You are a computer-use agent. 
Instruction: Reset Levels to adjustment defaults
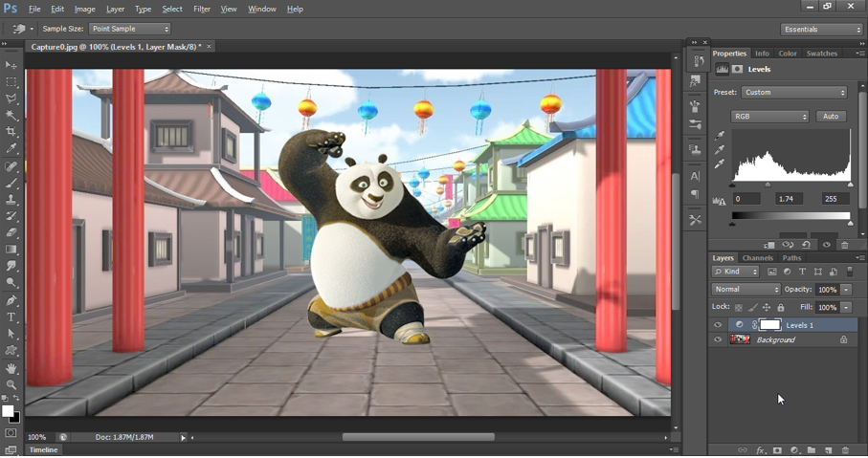[807, 245]
